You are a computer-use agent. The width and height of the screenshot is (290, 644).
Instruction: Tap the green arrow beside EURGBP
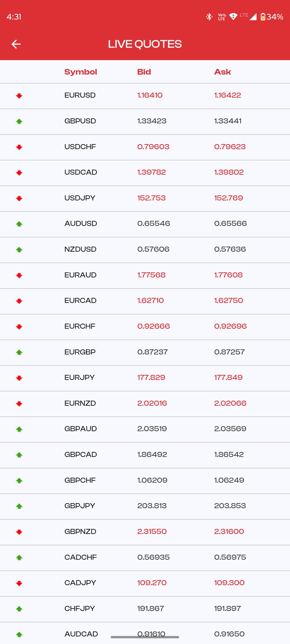19,352
